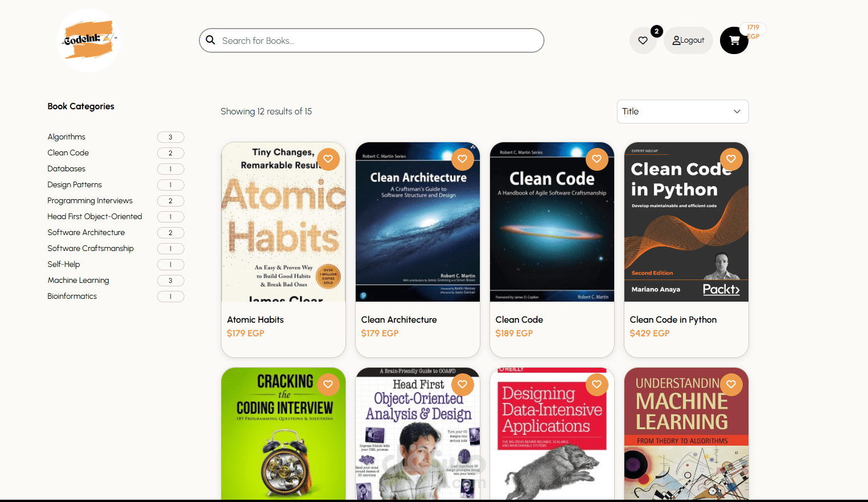Choose Machine Learning category
868x502 pixels.
[79, 281]
